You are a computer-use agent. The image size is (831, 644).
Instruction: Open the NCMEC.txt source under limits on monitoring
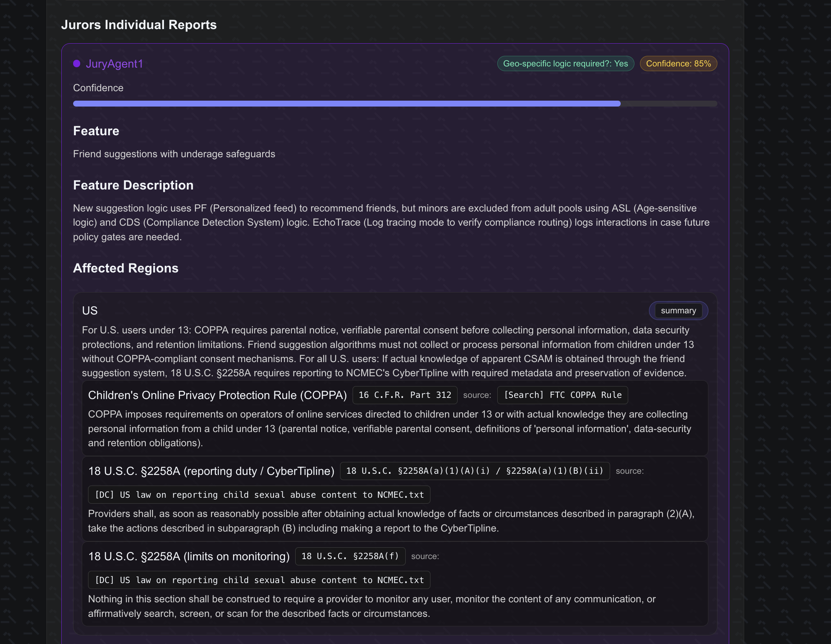pos(259,580)
